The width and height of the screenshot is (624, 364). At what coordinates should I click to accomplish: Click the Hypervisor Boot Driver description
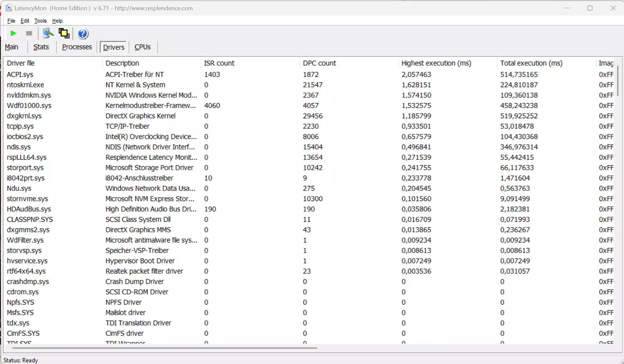click(140, 261)
